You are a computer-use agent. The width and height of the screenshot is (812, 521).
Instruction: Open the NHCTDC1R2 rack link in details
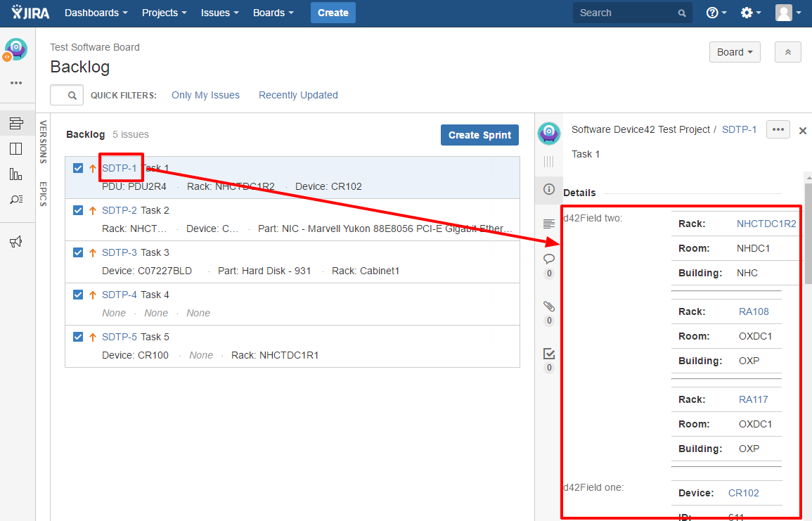(766, 224)
